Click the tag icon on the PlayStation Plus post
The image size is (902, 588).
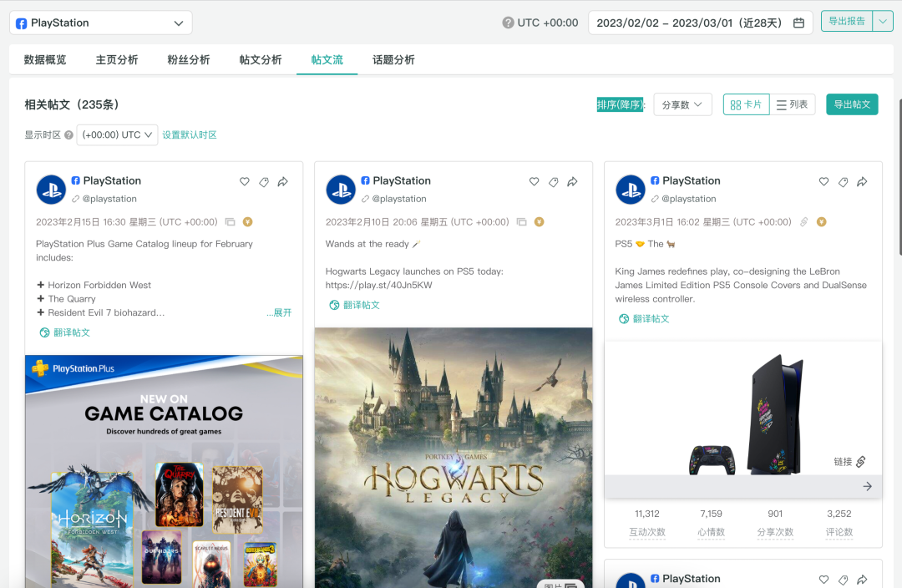click(x=264, y=181)
